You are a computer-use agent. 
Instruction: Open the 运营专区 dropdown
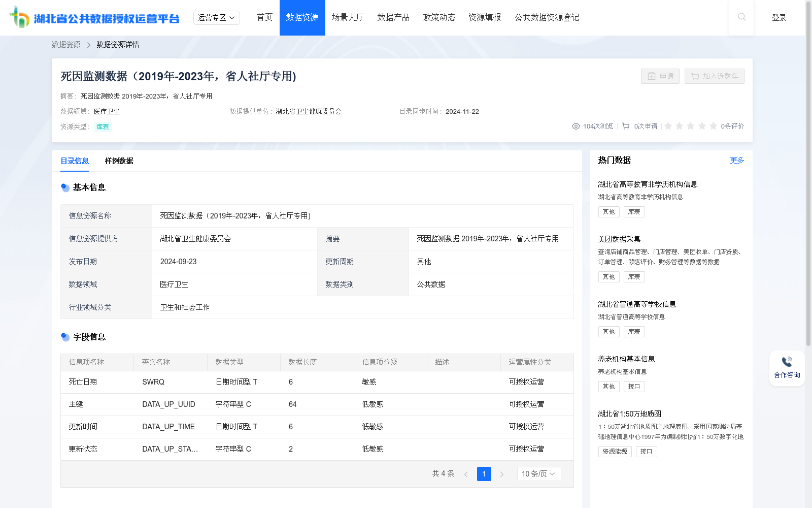pos(217,18)
